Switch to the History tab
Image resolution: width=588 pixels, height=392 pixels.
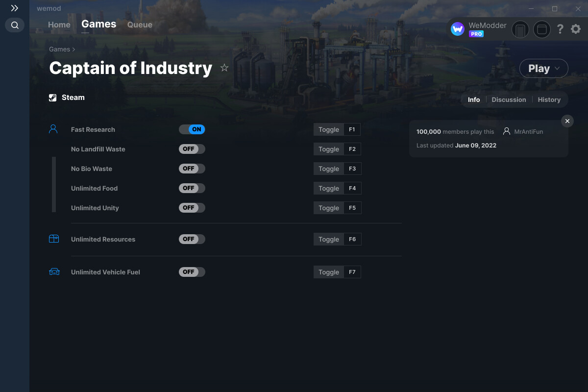549,99
